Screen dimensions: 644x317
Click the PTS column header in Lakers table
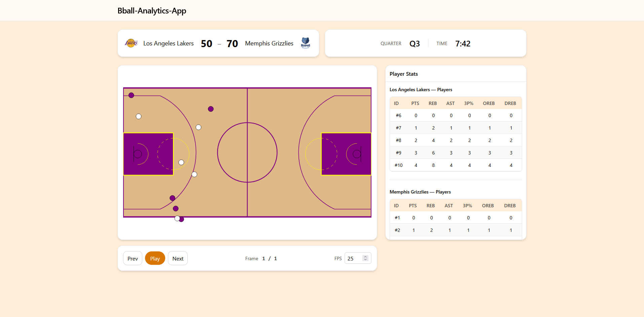click(x=415, y=103)
